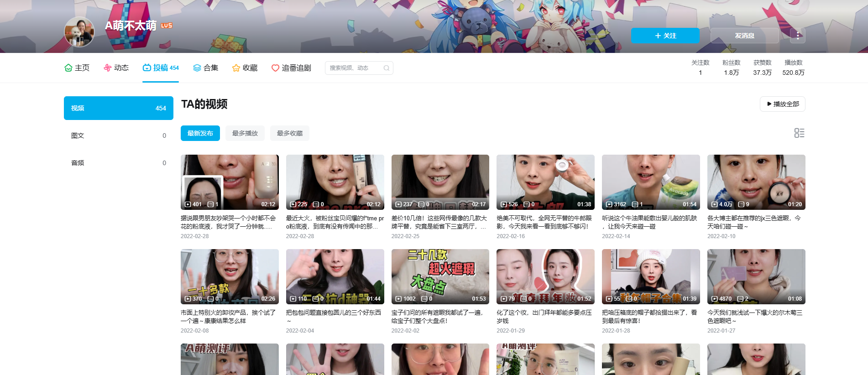The height and width of the screenshot is (375, 868).
Task: View the 粉丝数 1.8万 fans count
Action: pyautogui.click(x=732, y=68)
